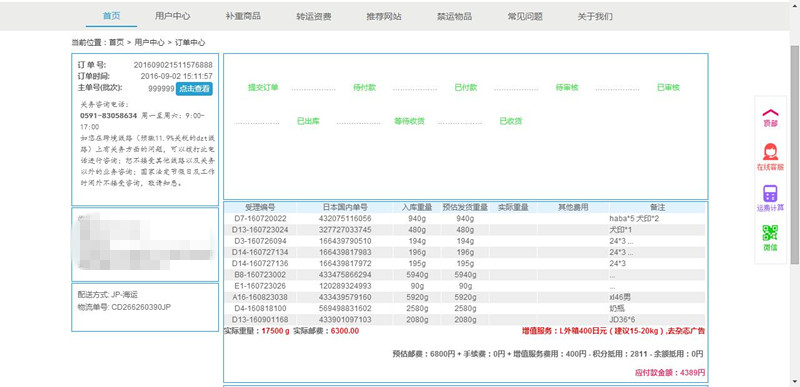Select row D7-160720022
Viewport: 800px width, 387px height.
[x=464, y=219]
